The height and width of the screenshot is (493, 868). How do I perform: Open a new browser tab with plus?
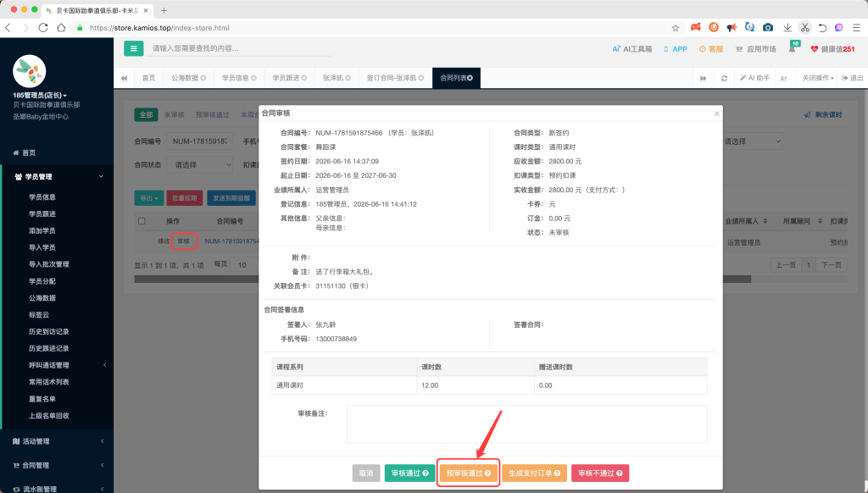pyautogui.click(x=164, y=10)
